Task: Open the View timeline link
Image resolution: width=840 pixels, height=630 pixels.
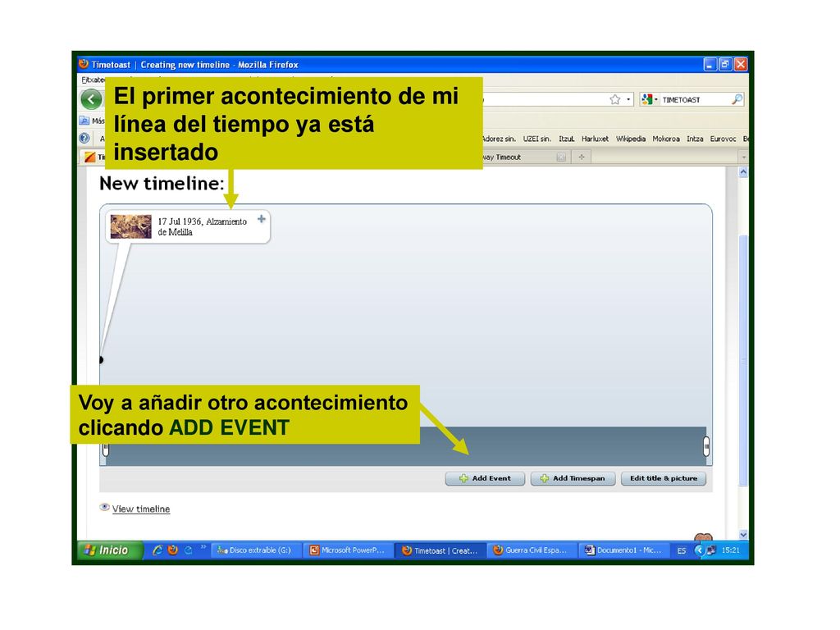Action: coord(141,509)
